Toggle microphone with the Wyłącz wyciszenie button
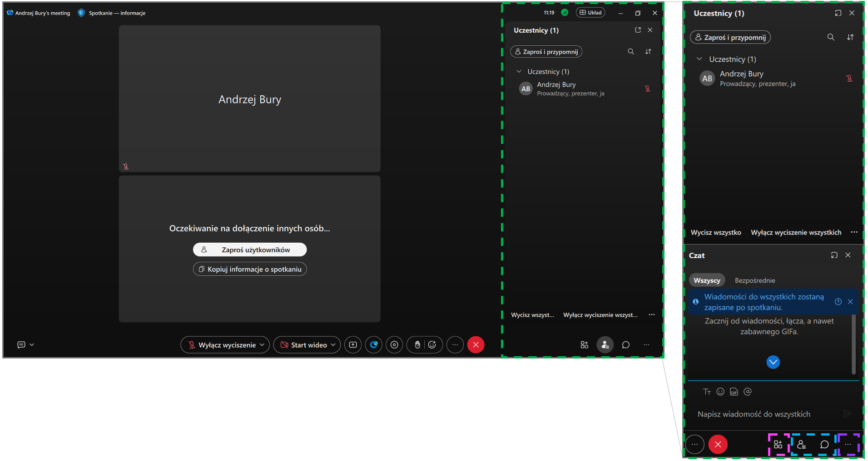Viewport: 868px width, 461px height. coord(222,345)
